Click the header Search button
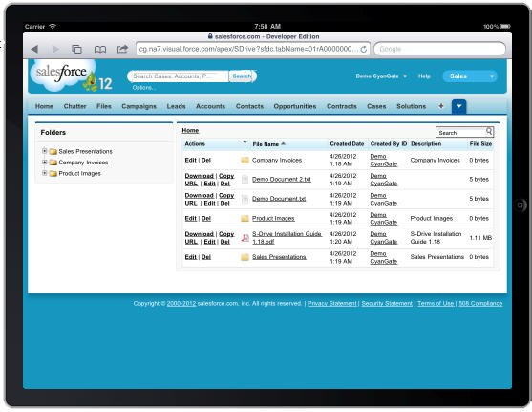Image resolution: width=532 pixels, height=412 pixels. click(243, 76)
